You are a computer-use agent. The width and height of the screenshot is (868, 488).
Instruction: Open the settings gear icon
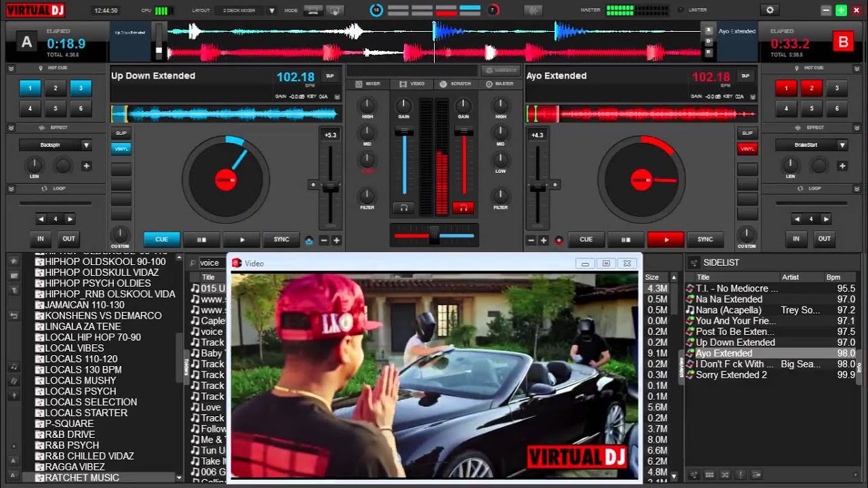click(x=769, y=10)
